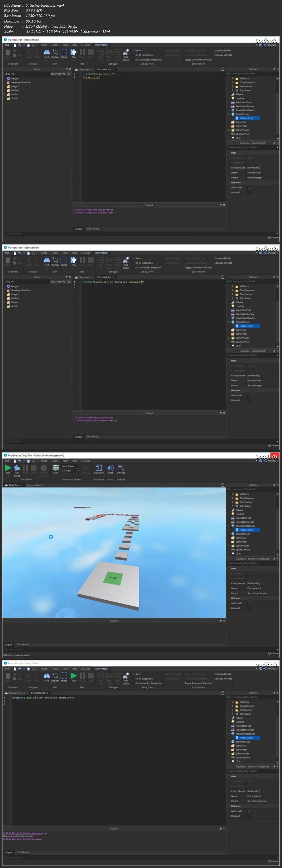Screen dimensions: 282x868
Task: Select On All Exceptions in 00:04:00 frame
Action: [143, 263]
